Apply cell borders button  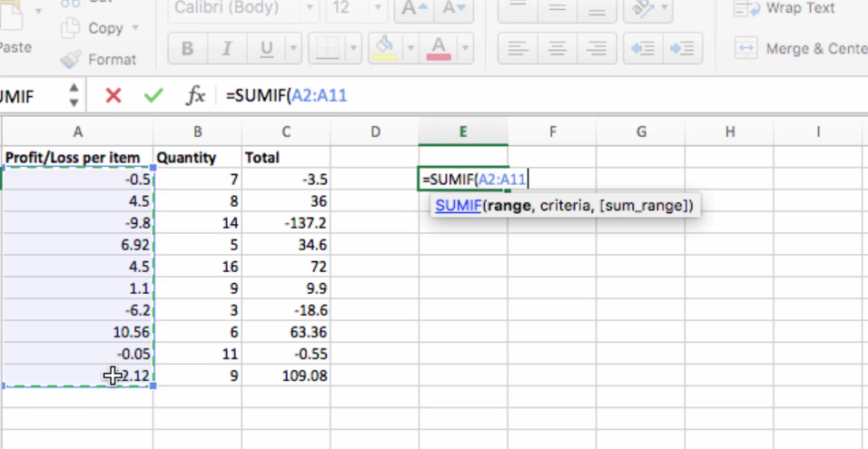tap(327, 49)
